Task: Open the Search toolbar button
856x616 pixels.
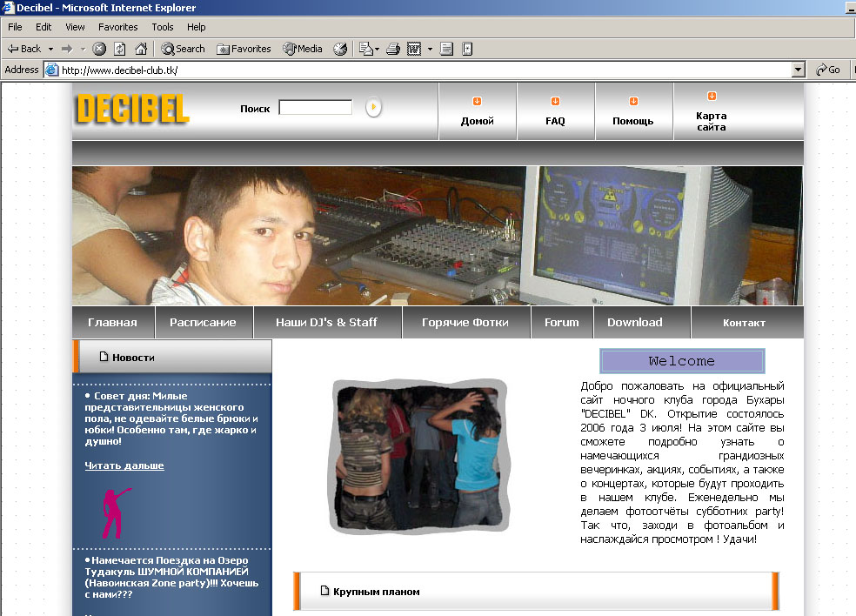Action: [183, 49]
